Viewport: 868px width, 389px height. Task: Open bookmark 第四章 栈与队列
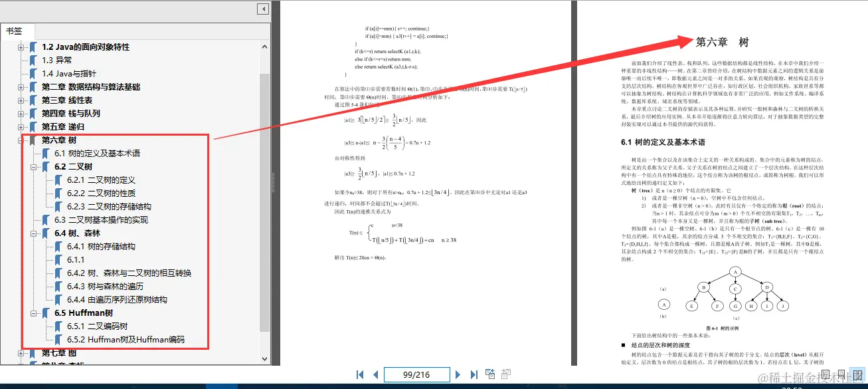tap(71, 114)
